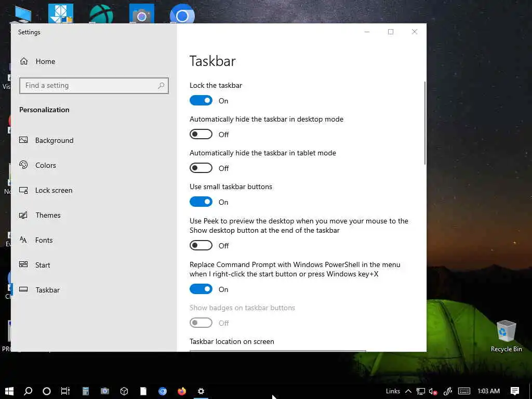Open Chromium browser from taskbar
The image size is (532, 399).
coord(163,391)
